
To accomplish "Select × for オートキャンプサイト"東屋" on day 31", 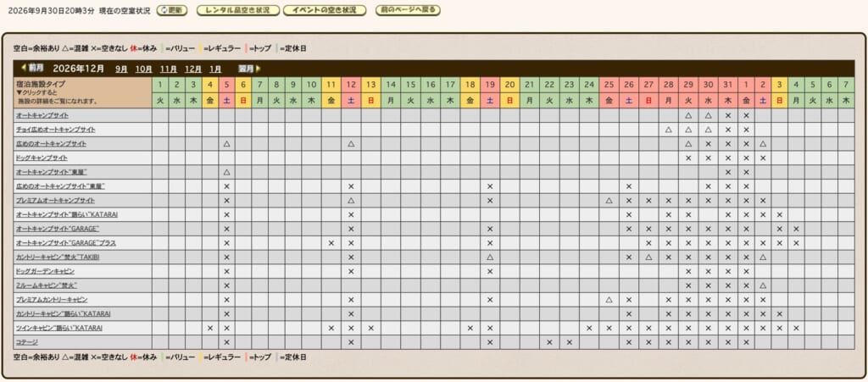I will click(728, 172).
